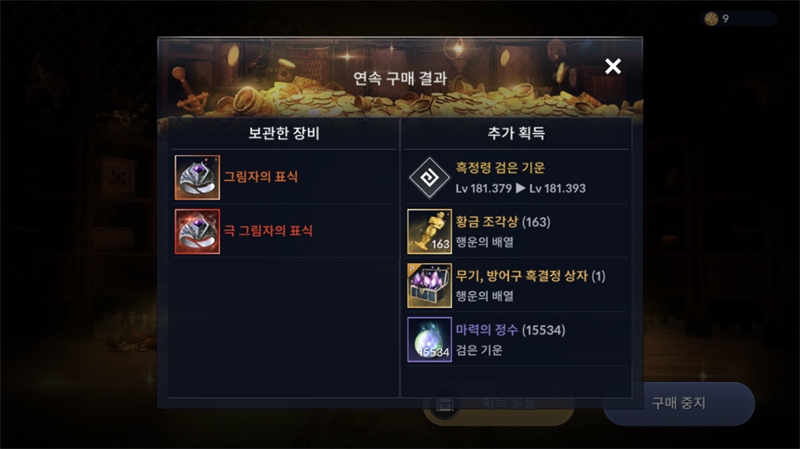Tap the 황금 조각상 golden statue icon
Screen dimensions: 800x449
coord(430,232)
